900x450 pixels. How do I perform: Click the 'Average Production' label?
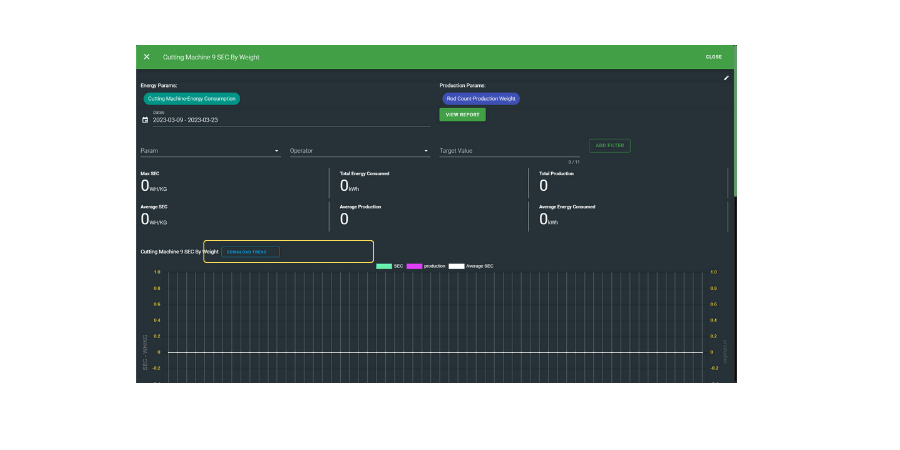pyautogui.click(x=360, y=207)
